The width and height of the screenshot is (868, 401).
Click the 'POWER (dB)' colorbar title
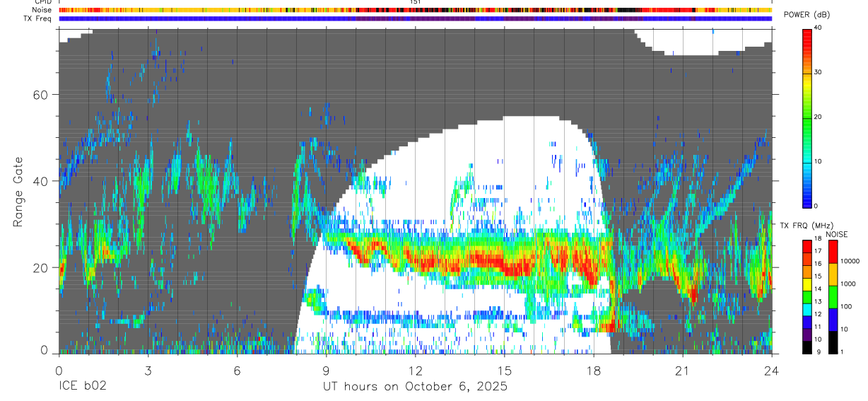807,15
